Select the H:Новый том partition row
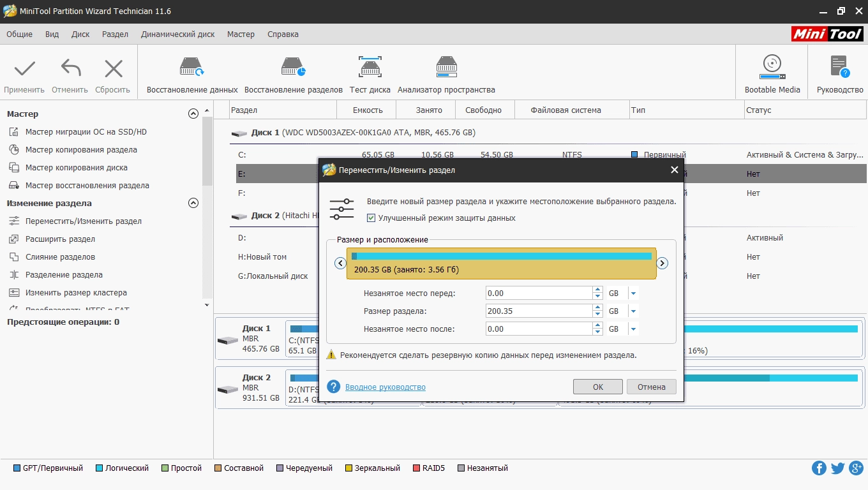The height and width of the screenshot is (490, 868). (278, 257)
